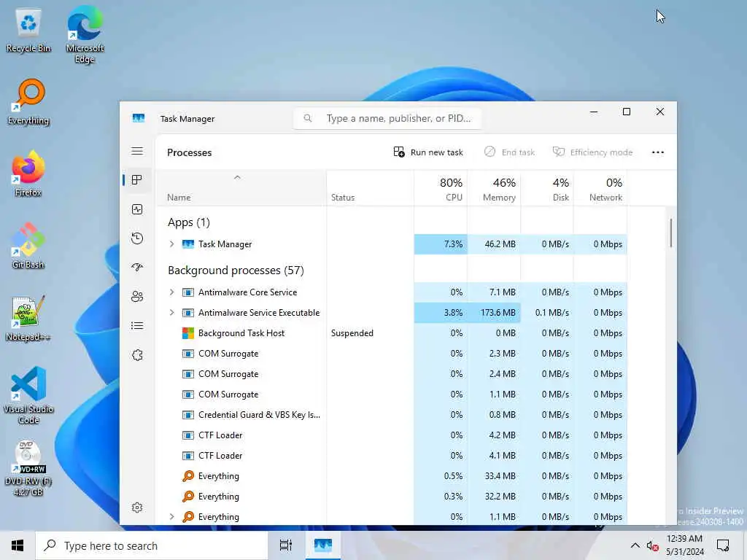Sort processes by Memory column
The width and height of the screenshot is (747, 560).
point(494,189)
